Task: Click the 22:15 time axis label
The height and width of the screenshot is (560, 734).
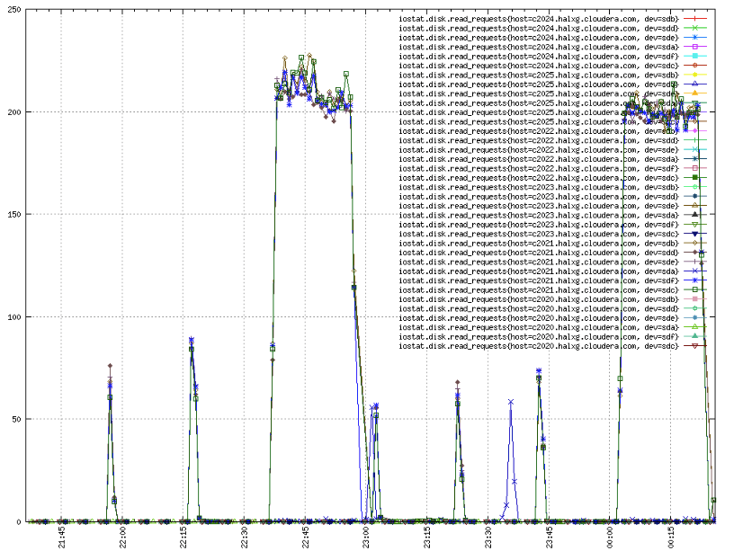Action: pyautogui.click(x=183, y=538)
